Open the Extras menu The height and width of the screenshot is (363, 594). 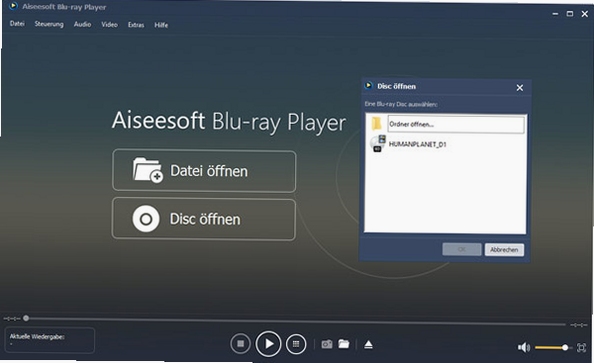(x=136, y=25)
